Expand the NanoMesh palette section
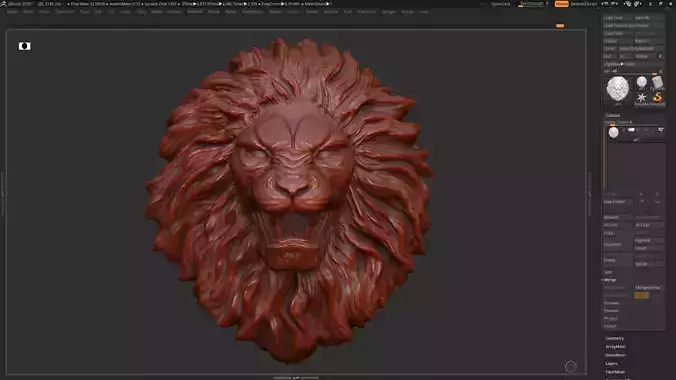The width and height of the screenshot is (676, 380). coord(615,355)
